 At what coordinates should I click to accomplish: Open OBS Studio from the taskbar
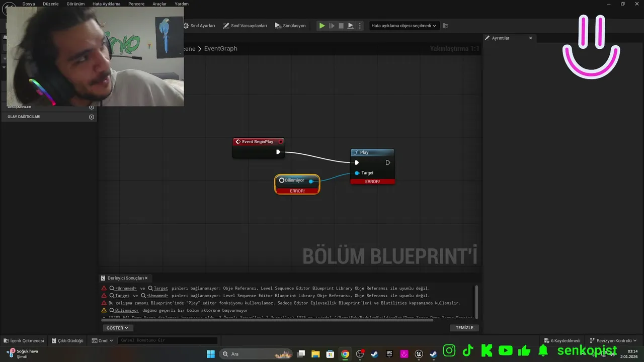click(360, 354)
